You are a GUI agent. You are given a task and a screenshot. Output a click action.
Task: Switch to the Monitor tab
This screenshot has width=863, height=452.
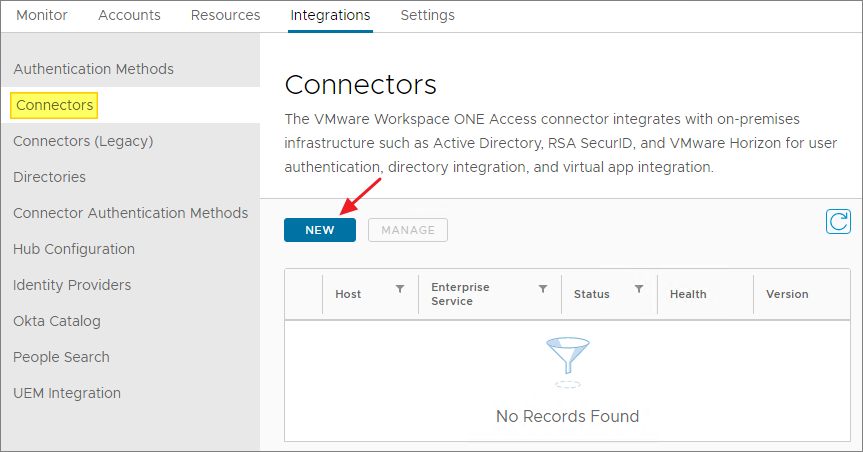[x=42, y=15]
